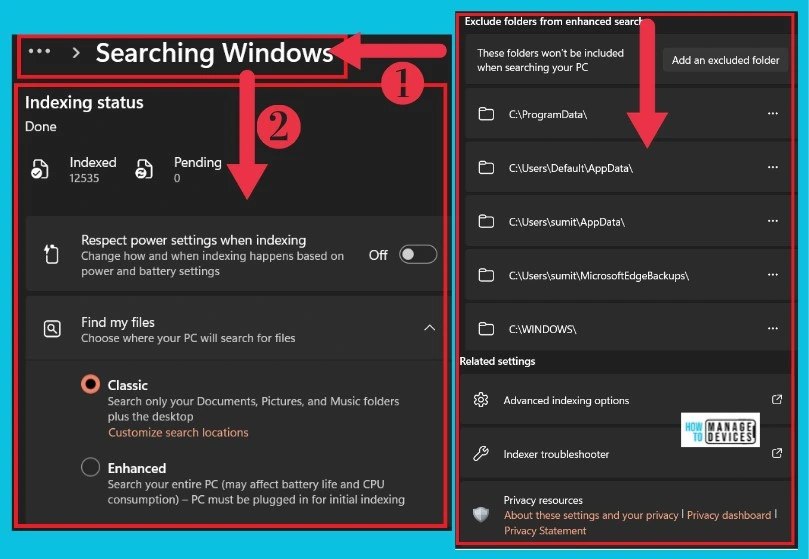
Task: Click the Searching Windows page title
Action: pyautogui.click(x=215, y=53)
